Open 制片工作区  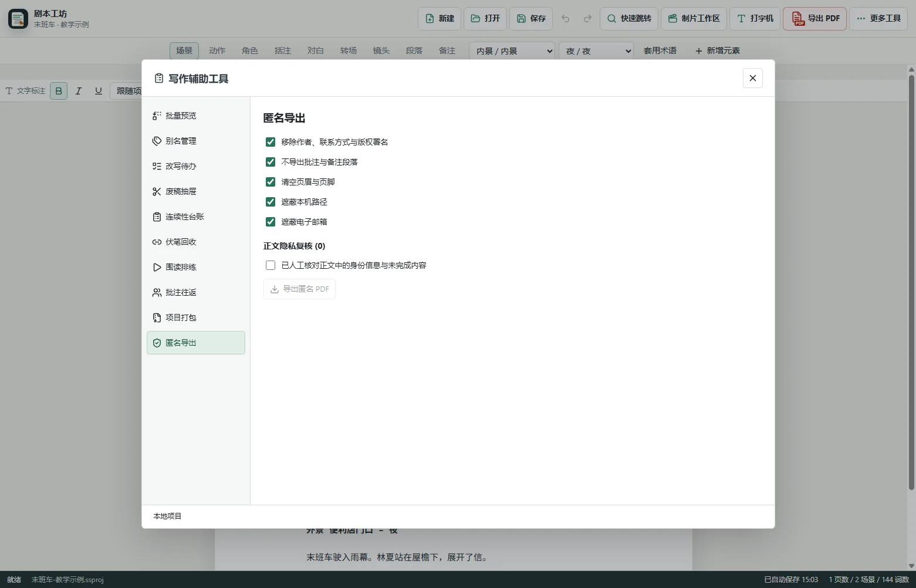pos(694,19)
